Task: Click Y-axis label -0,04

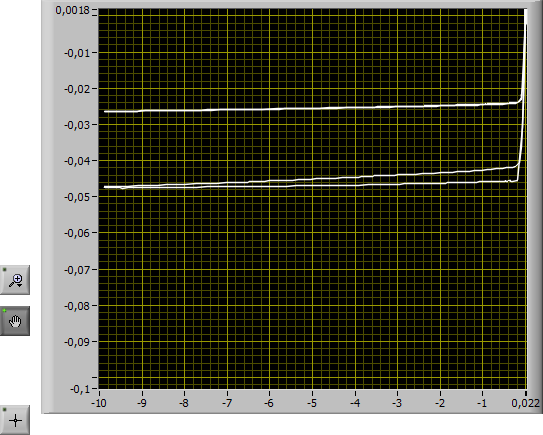Action: coord(76,161)
